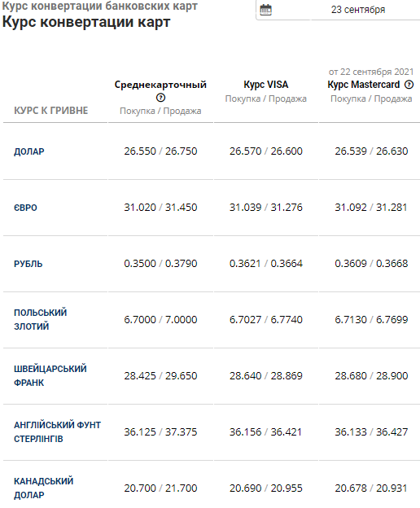420x508 pixels.
Task: Click the Среднекарточный column header
Action: tap(160, 85)
